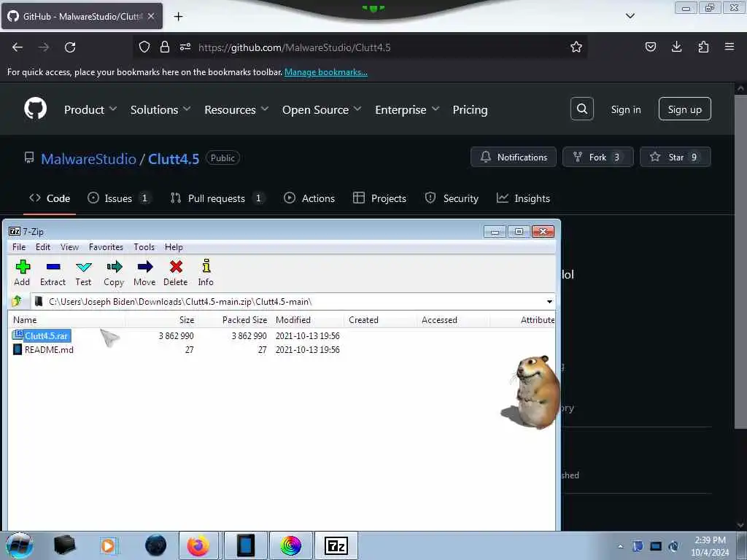Switch to the Issues tab
This screenshot has width=747, height=560.
(x=119, y=198)
